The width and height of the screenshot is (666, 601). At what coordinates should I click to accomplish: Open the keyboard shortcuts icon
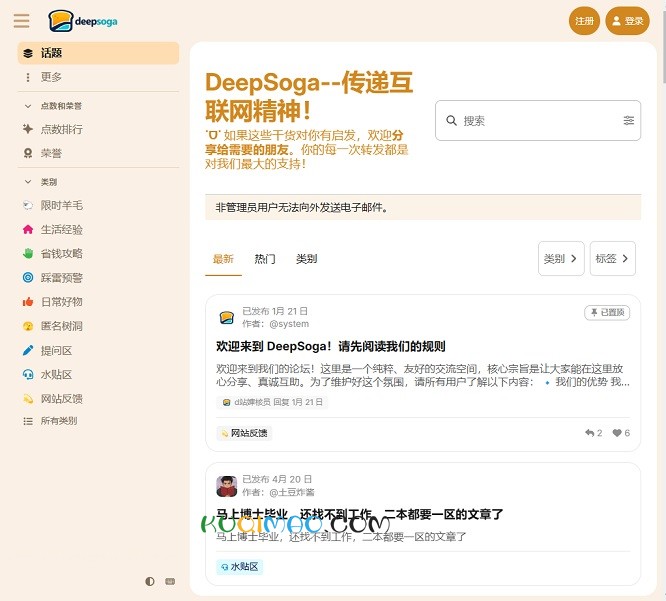point(170,581)
